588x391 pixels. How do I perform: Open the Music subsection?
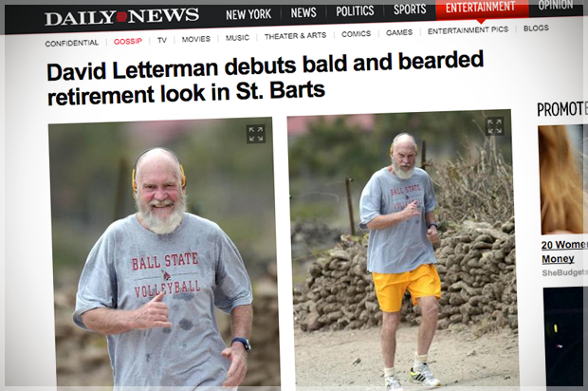coord(237,38)
